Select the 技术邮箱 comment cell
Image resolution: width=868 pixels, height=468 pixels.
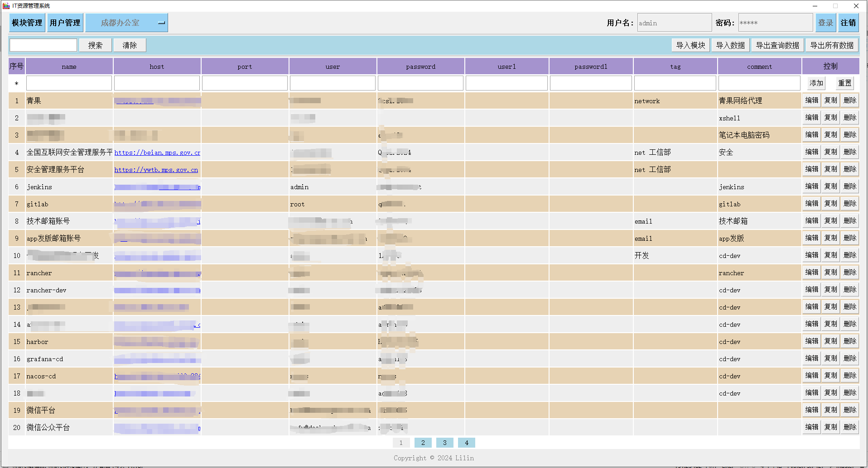tap(759, 221)
